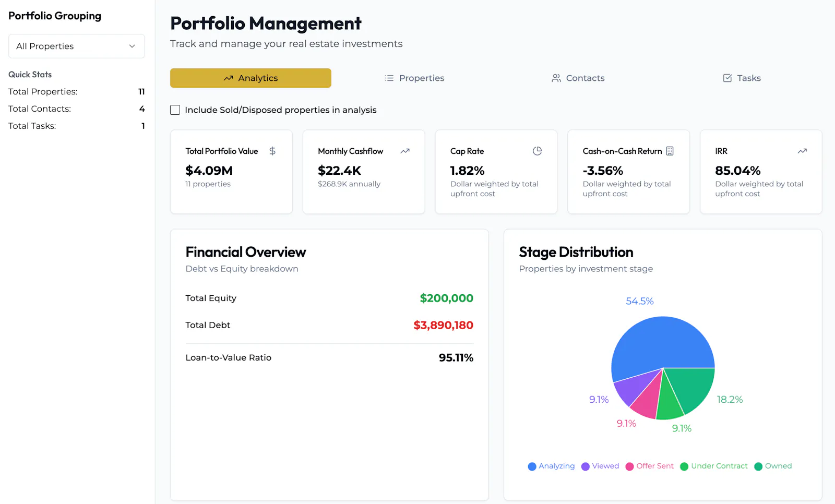
Task: Open the Contacts tab
Action: click(x=578, y=78)
